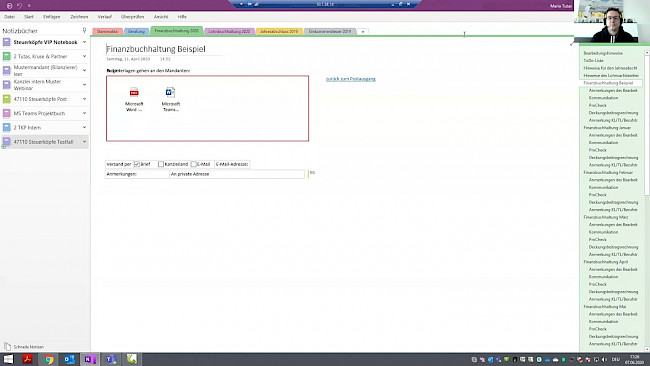The width and height of the screenshot is (650, 366).
Task: Expand Mustermandant (Bilanzierer) leer chevron
Action: point(84,70)
